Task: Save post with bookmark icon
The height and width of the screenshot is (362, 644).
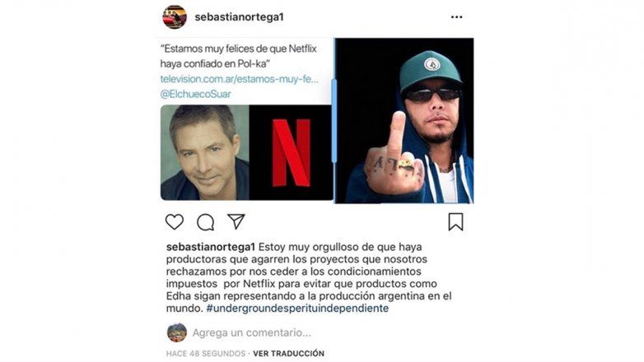Action: 455,221
